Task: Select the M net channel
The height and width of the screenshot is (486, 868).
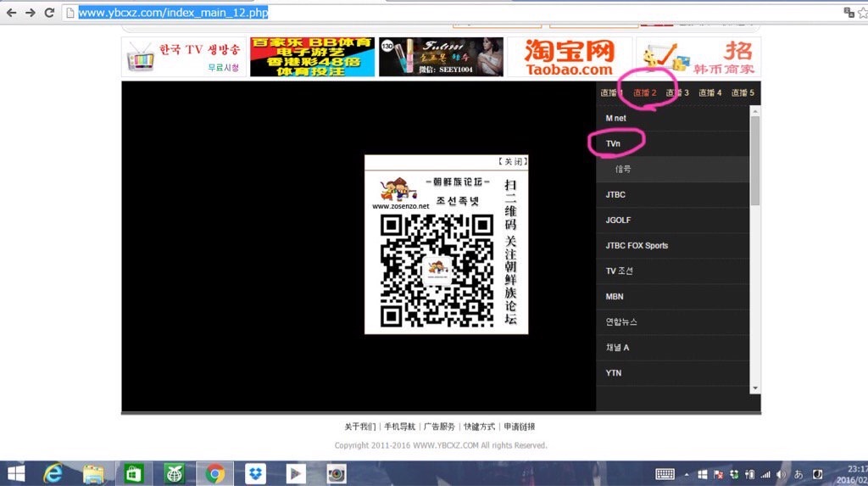Action: 672,118
